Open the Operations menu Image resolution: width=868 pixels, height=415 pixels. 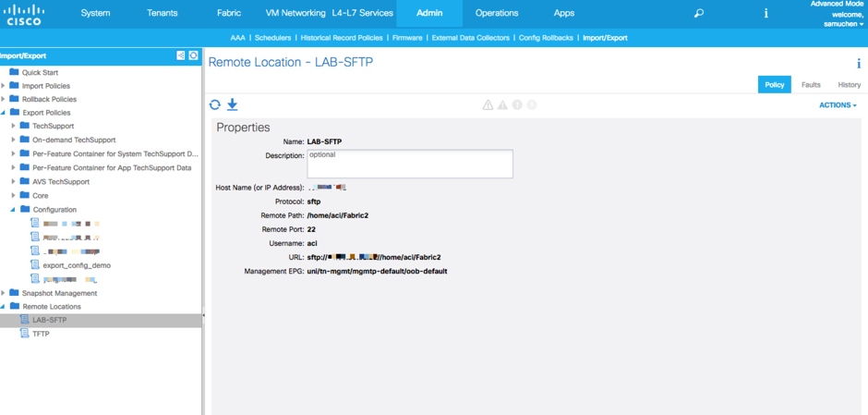point(497,13)
